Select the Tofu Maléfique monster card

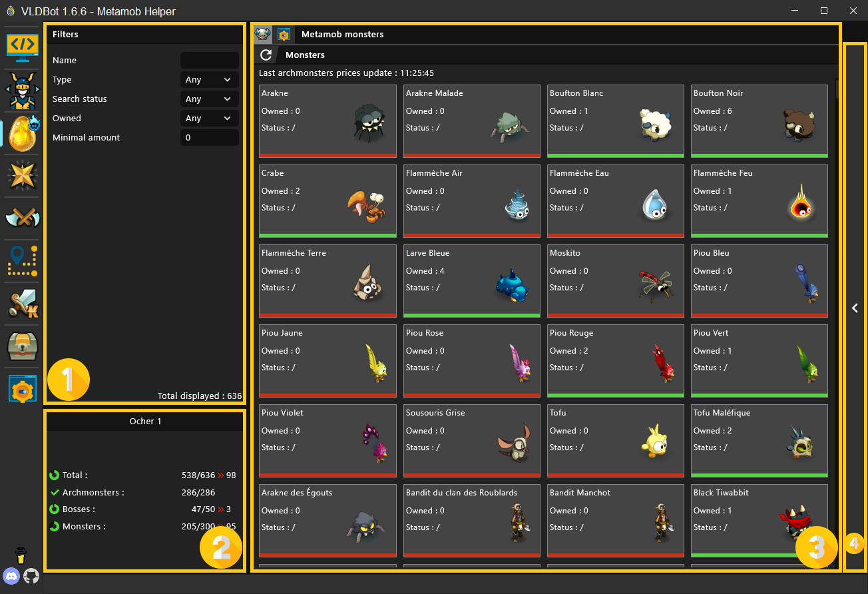[x=759, y=440]
